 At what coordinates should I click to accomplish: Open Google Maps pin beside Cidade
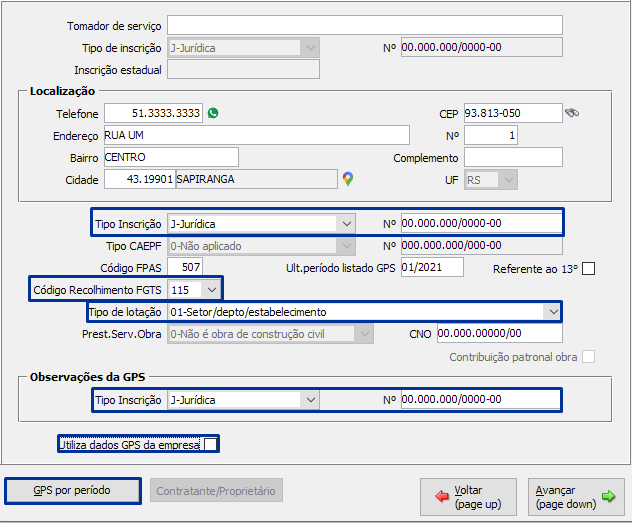348,179
